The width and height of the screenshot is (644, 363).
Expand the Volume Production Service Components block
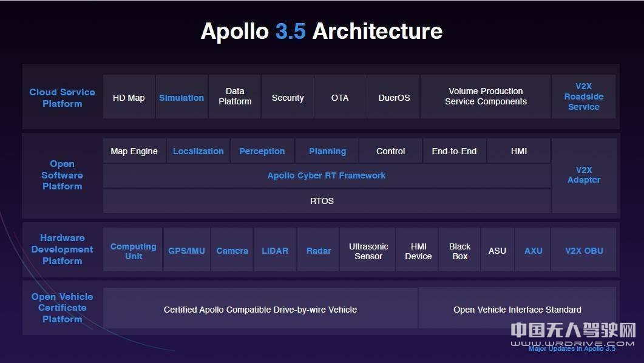(485, 97)
